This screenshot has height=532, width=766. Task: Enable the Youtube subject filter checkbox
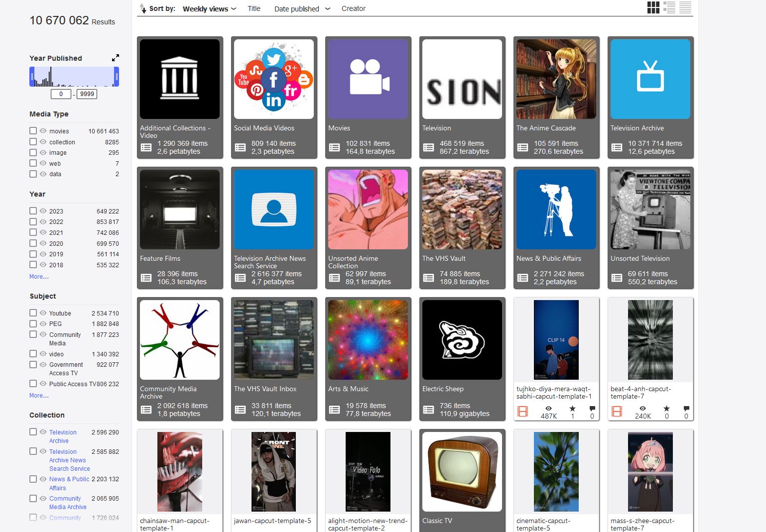(33, 313)
